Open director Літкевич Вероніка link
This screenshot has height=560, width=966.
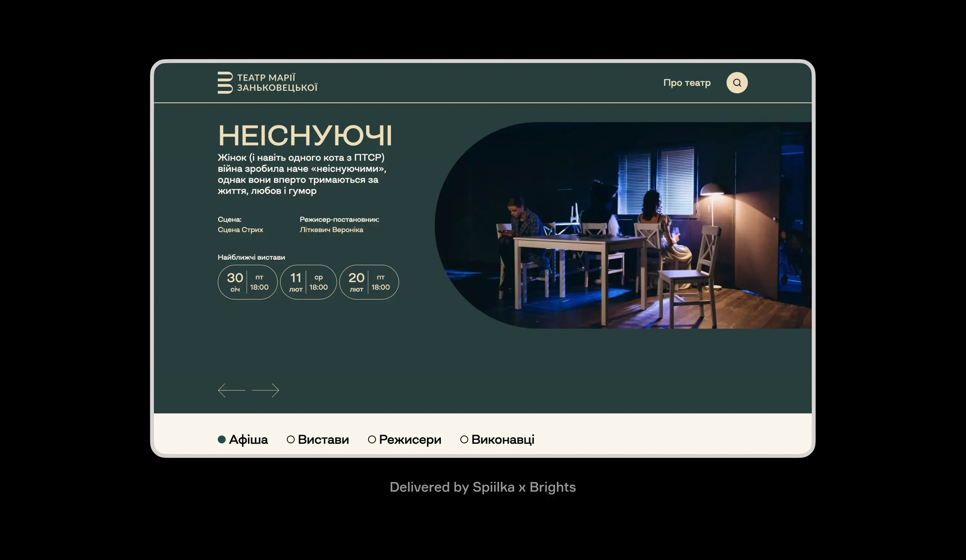click(332, 230)
